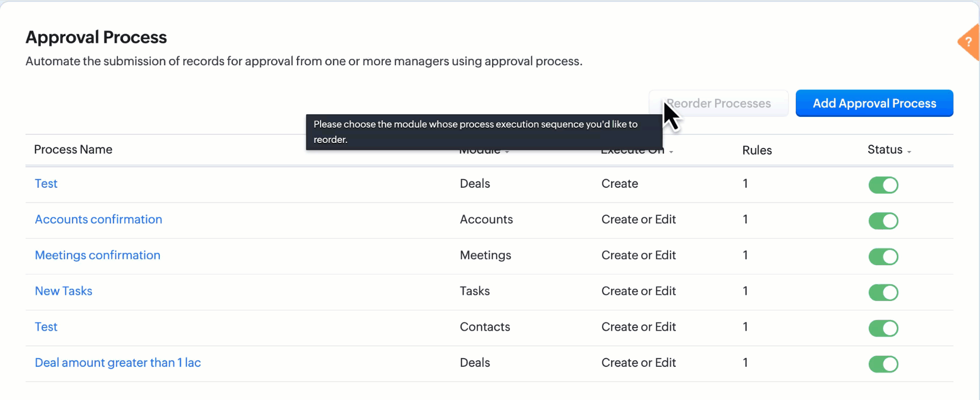Open the Status column filter dropdown
The height and width of the screenshot is (400, 980).
click(x=909, y=152)
